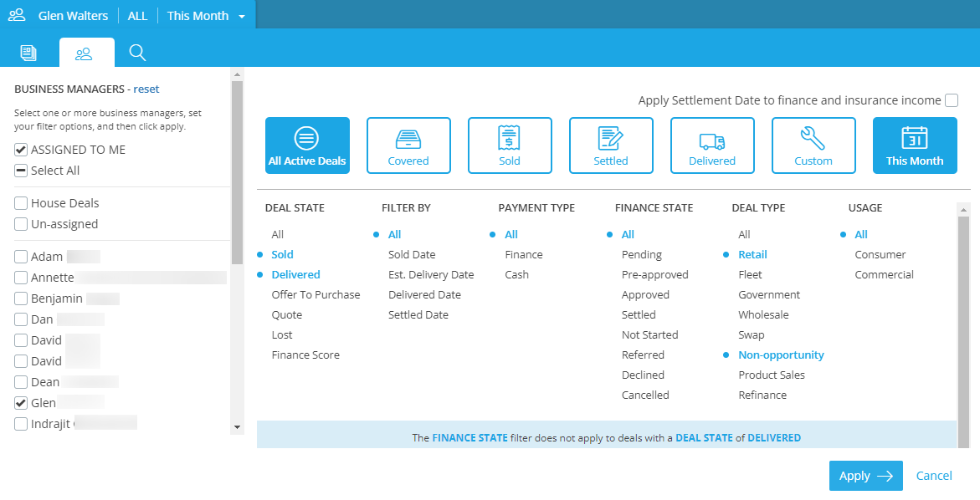The width and height of the screenshot is (980, 500).
Task: Select Offer To Purchase deal state
Action: click(316, 294)
